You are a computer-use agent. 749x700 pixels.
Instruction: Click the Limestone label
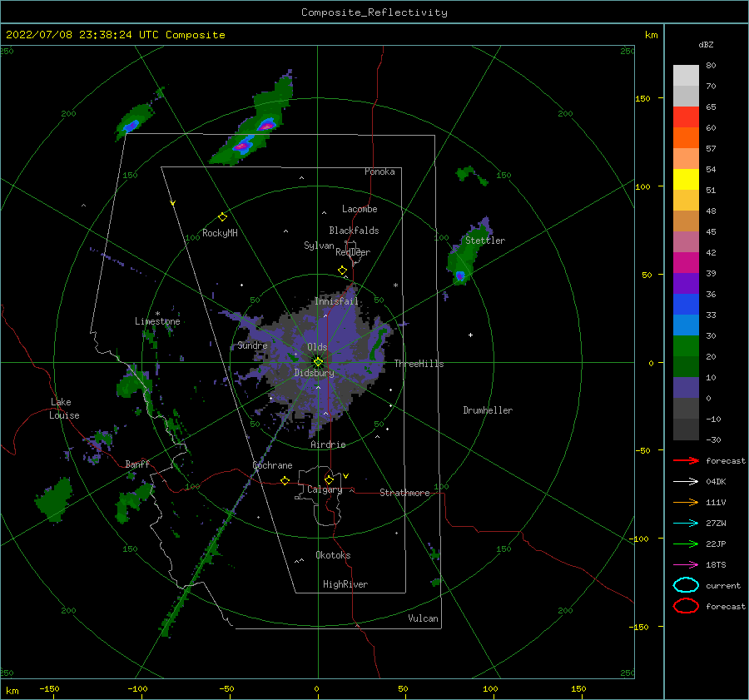click(x=157, y=321)
